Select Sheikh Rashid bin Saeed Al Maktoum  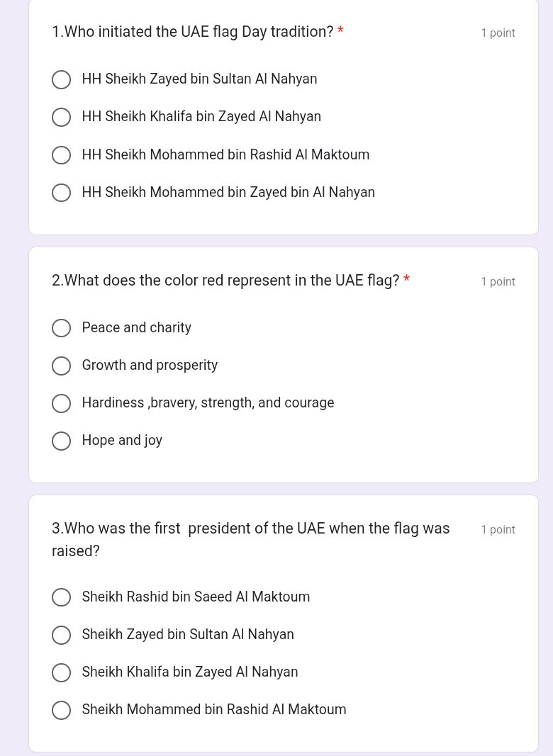tap(61, 597)
